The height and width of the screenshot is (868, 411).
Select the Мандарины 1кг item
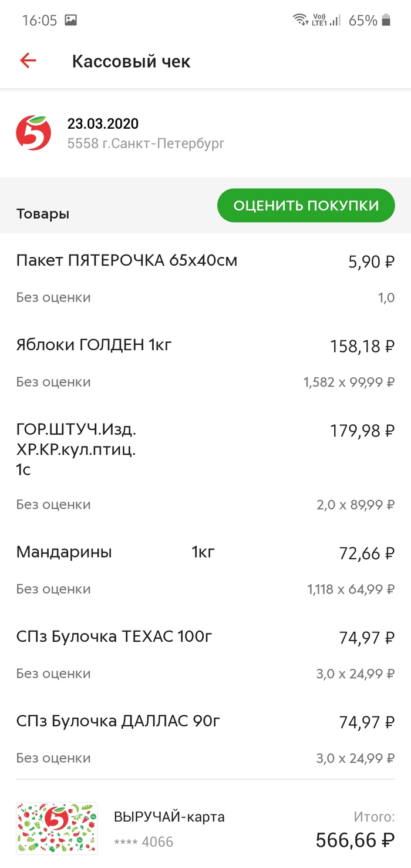(115, 552)
